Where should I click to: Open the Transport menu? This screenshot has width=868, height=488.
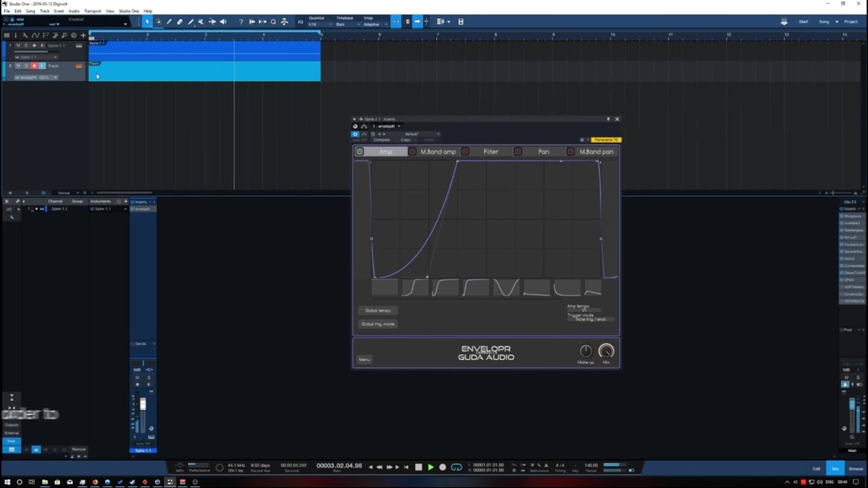point(92,12)
